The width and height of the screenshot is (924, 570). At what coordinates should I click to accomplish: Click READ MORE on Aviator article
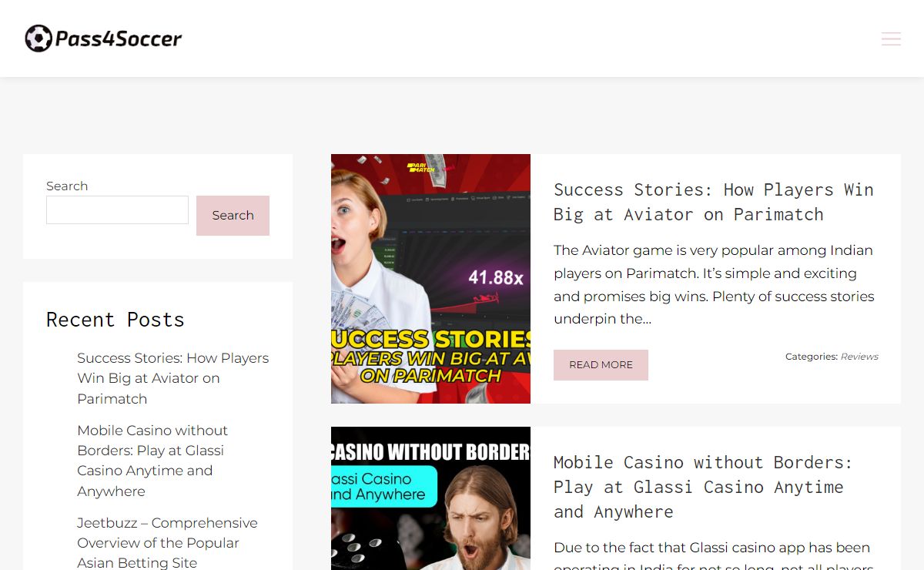(601, 365)
